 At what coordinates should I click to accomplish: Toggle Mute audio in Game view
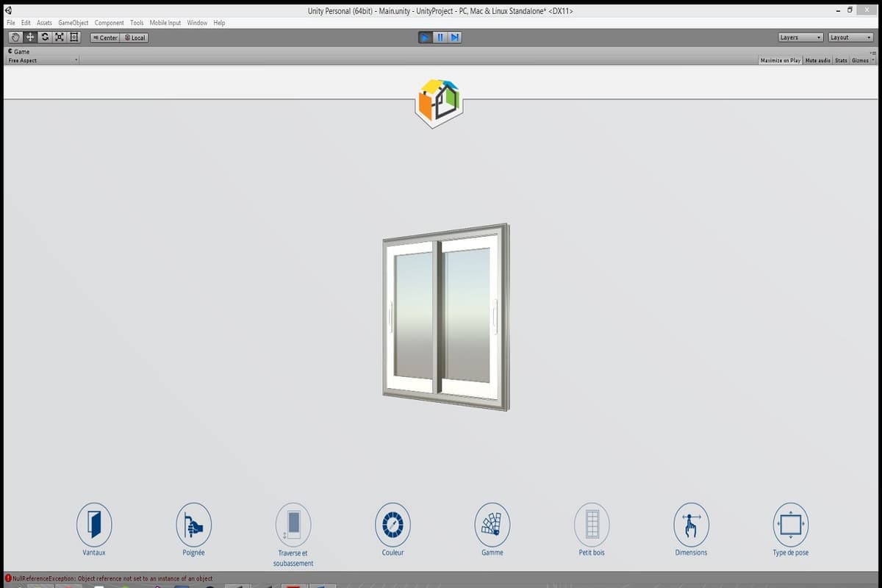tap(817, 60)
